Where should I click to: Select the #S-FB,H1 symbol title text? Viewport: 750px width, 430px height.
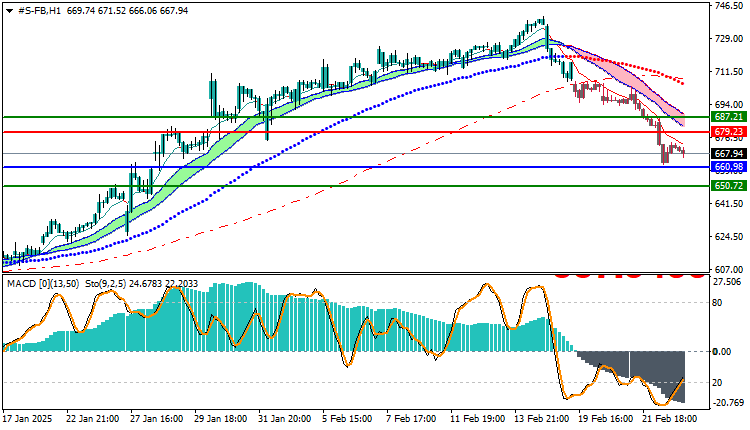point(39,11)
